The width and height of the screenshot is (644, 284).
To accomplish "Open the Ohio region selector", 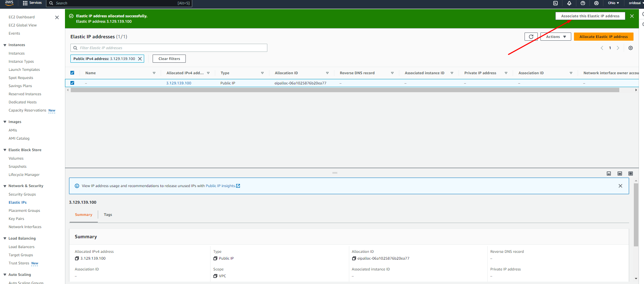I will (x=613, y=3).
